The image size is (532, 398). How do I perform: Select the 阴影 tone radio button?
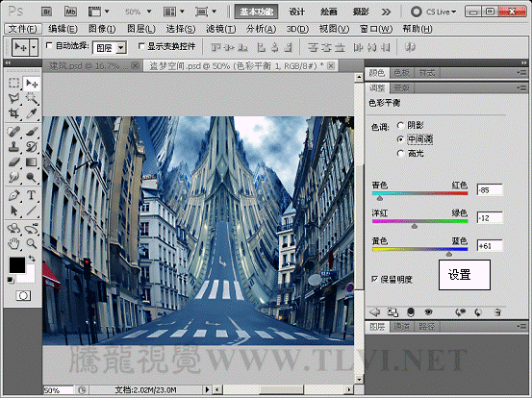coord(400,125)
